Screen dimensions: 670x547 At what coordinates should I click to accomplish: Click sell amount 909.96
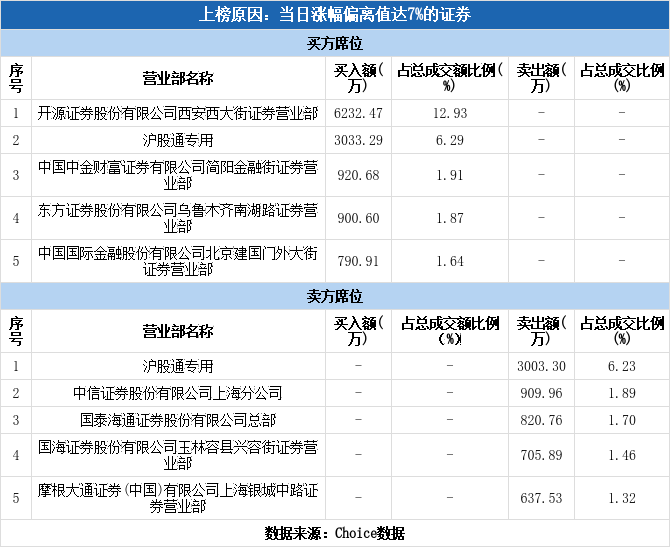pos(541,393)
